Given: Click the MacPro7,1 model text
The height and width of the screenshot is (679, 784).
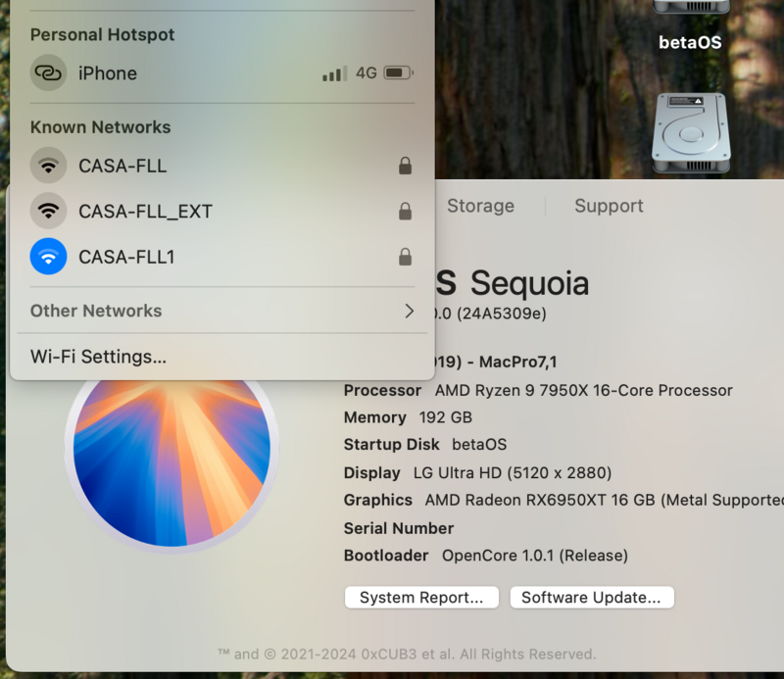Looking at the screenshot, I should [517, 362].
